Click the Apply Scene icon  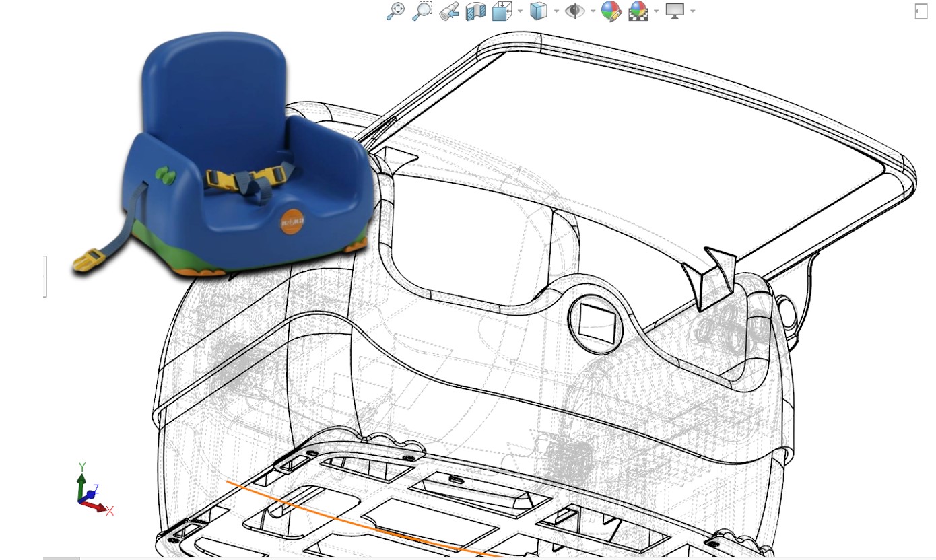637,11
